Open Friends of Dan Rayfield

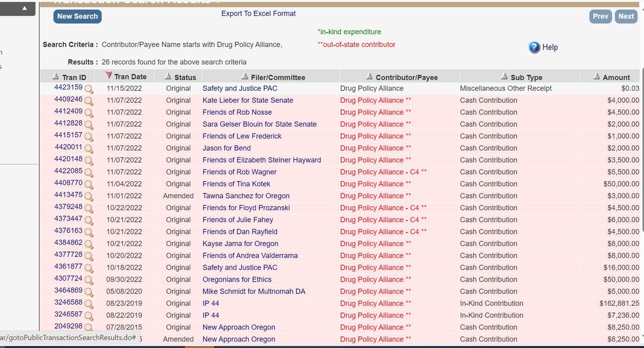240,232
